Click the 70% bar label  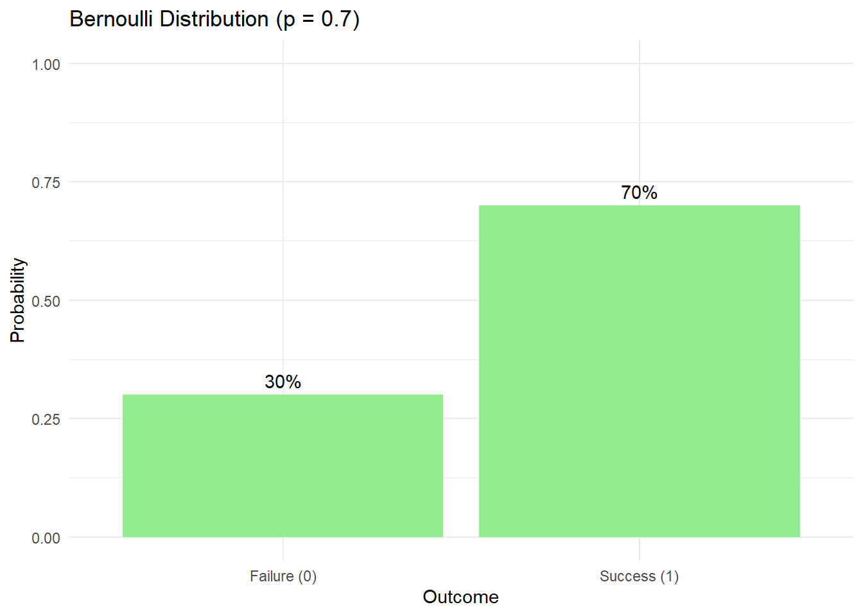[640, 193]
